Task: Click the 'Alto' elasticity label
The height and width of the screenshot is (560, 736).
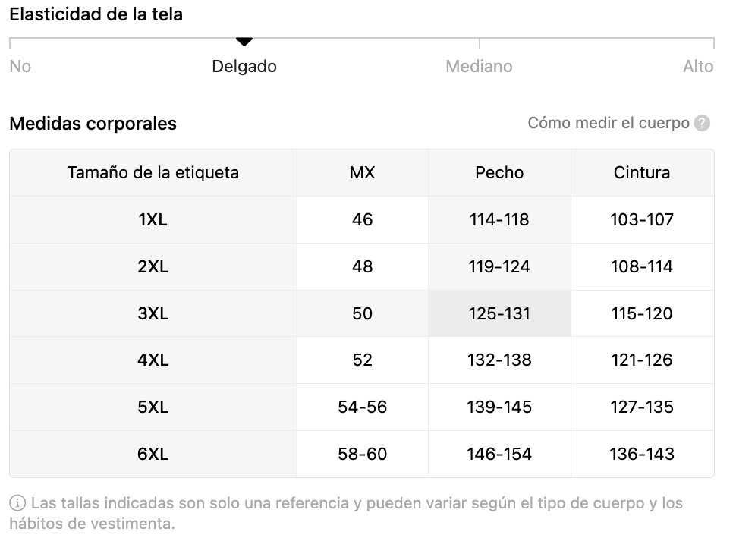Action: 698,67
